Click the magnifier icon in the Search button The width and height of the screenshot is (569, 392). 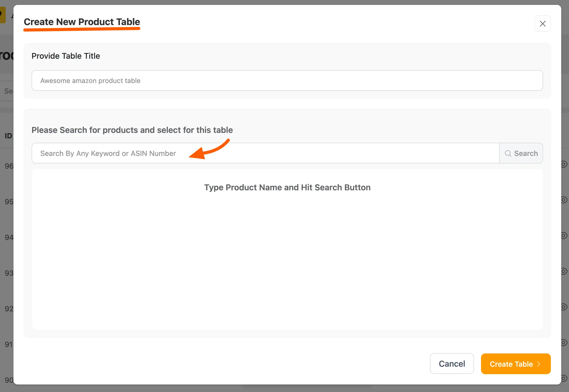pyautogui.click(x=508, y=153)
